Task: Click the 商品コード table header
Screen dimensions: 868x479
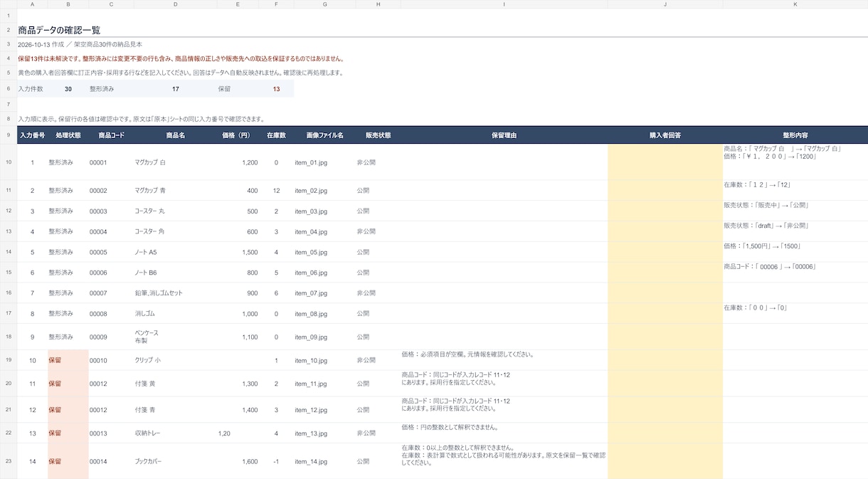Action: 111,135
